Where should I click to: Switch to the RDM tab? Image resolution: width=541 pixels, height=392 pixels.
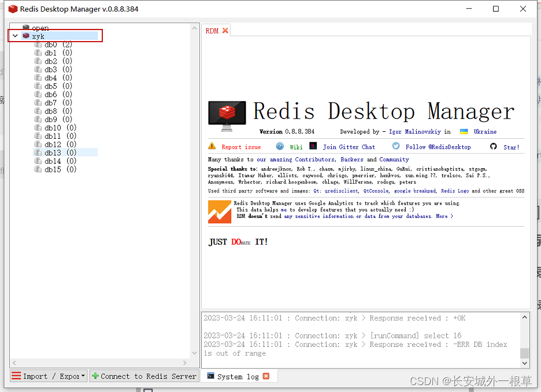pos(212,31)
